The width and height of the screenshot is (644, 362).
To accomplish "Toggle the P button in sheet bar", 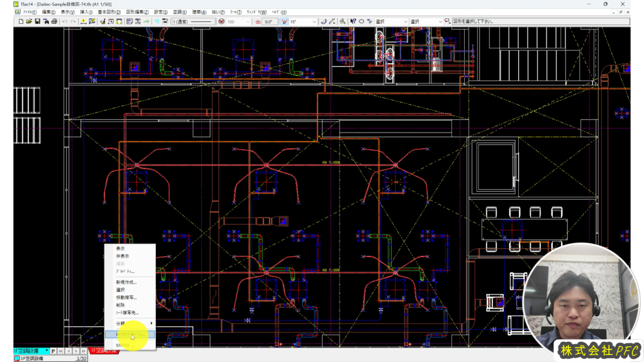I will click(x=53, y=351).
